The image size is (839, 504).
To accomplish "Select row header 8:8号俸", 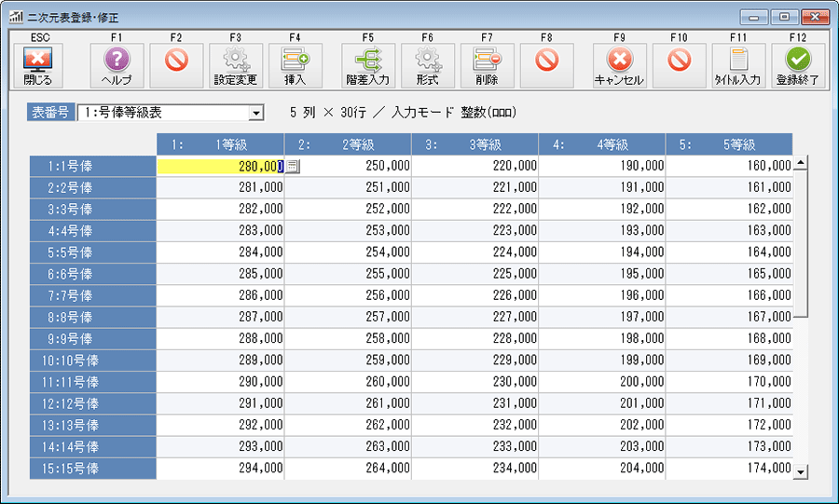I will tap(92, 317).
